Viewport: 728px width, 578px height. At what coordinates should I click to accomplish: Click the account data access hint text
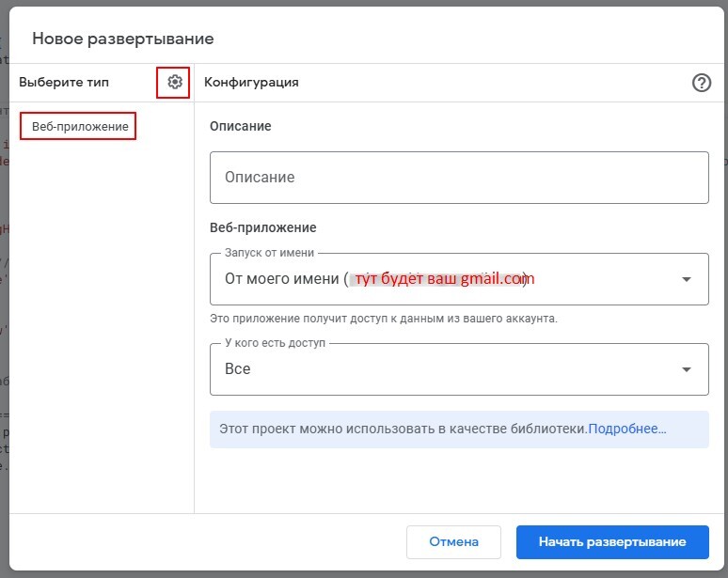384,319
